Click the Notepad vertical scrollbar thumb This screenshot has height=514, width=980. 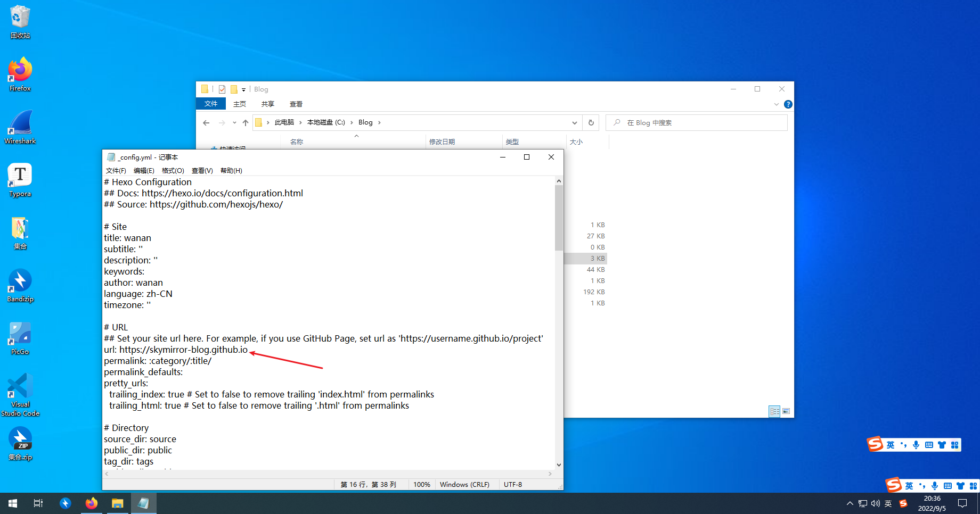coord(559,218)
